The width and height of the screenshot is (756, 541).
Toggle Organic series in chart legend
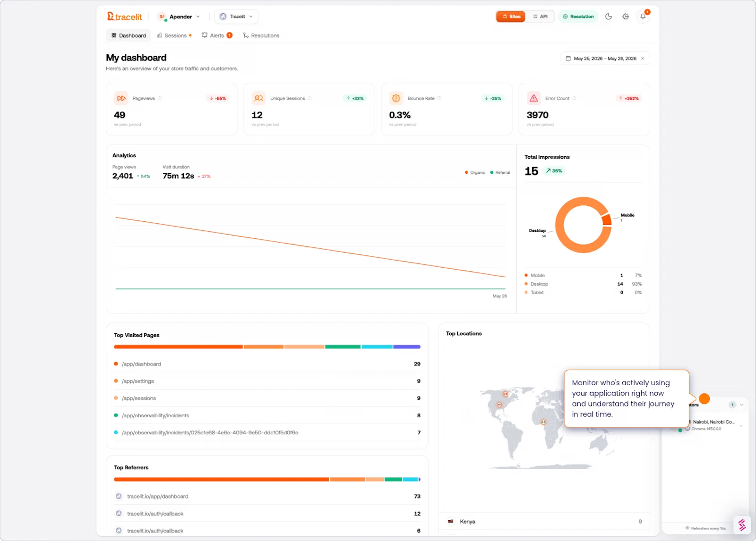click(x=475, y=173)
